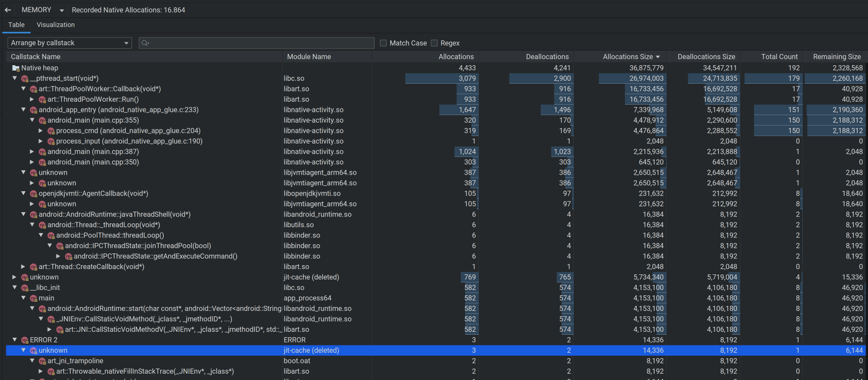Click the Native heap folder icon
Screen dimensions: 868x380
click(16, 68)
